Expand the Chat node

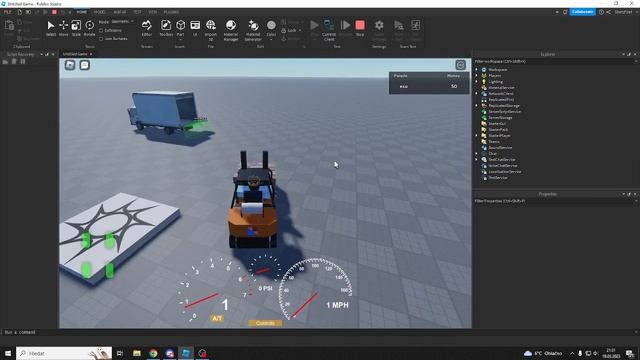click(x=476, y=153)
